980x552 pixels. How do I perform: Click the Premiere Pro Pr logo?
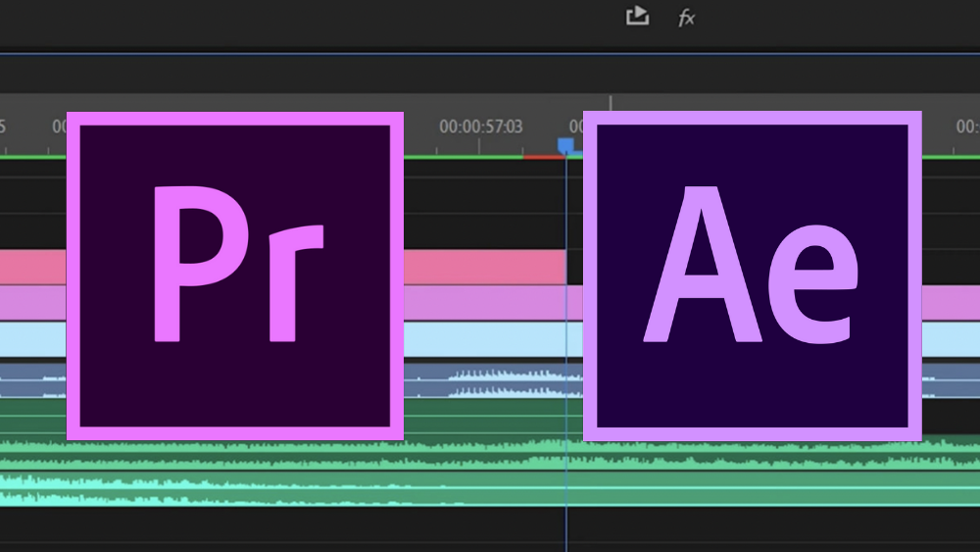235,276
